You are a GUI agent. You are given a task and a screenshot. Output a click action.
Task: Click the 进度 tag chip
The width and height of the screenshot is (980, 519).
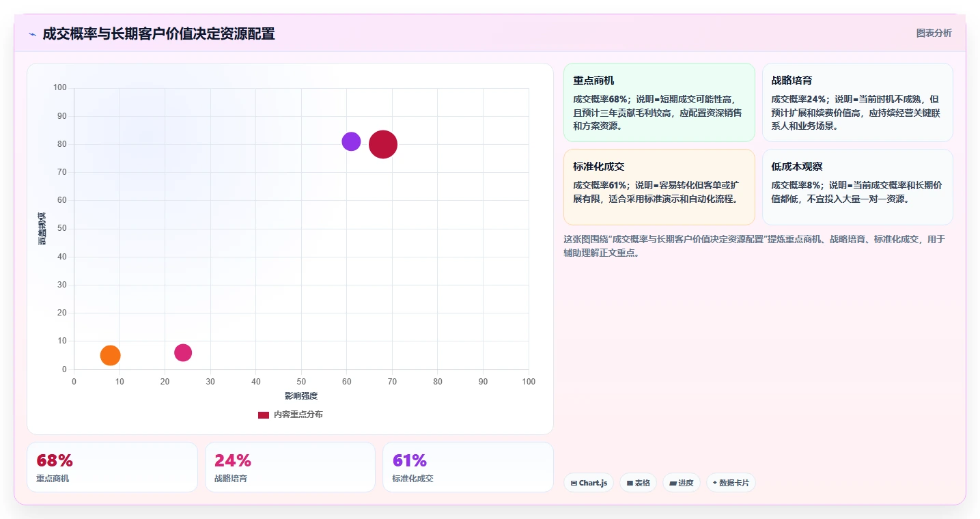coord(681,483)
